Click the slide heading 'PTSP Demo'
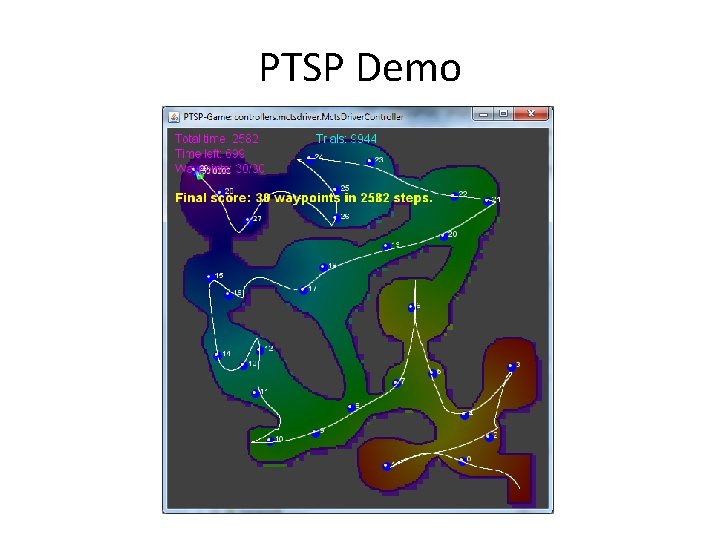This screenshot has width=720, height=540. pos(360,68)
